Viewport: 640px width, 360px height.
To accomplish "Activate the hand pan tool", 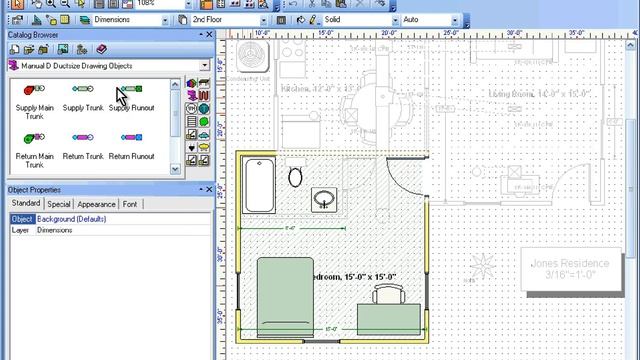I will click(37, 4).
